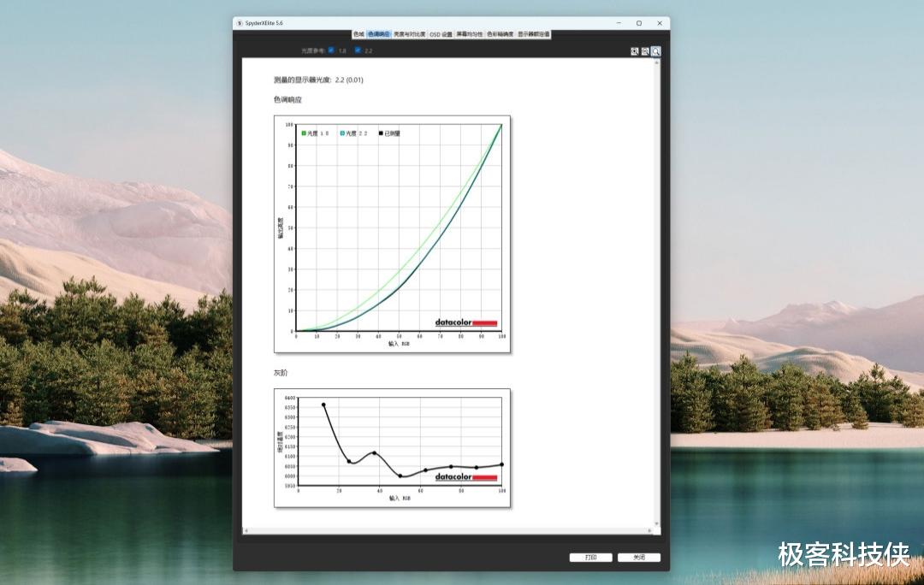Click the SpyderXElite app icon in title bar
The width and height of the screenshot is (924, 585).
coord(240,23)
